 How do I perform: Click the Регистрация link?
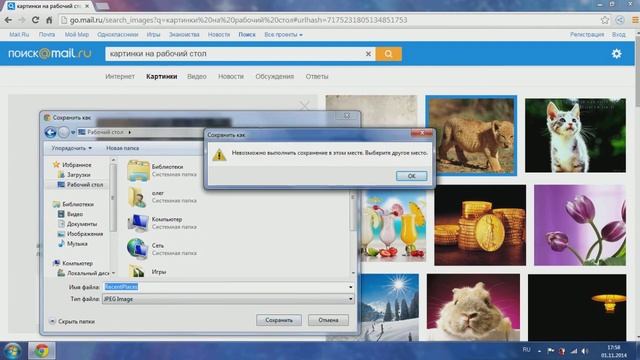click(x=587, y=35)
